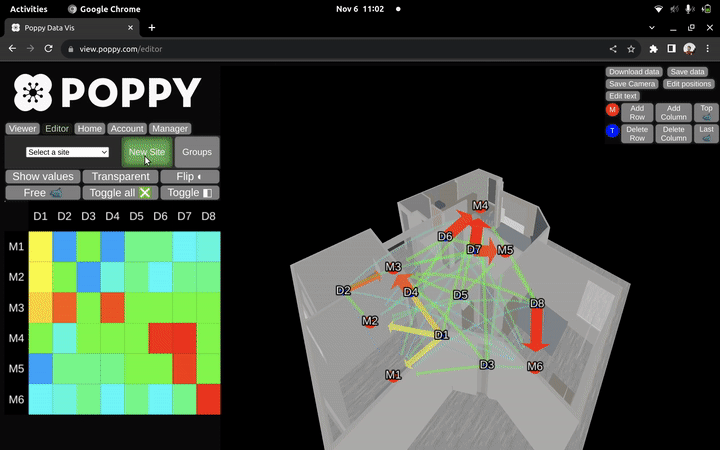Screen dimensions: 720x450
Task: Switch to Top camera view
Action: click(x=706, y=112)
